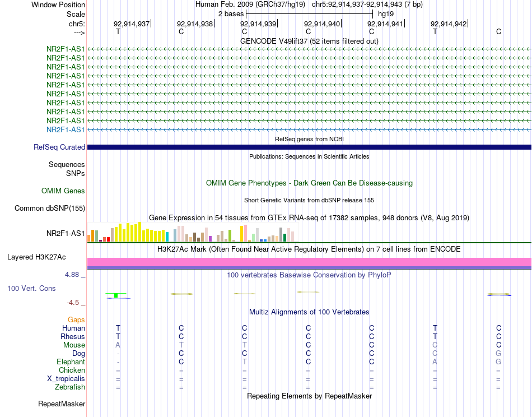This screenshot has height=417, width=532.
Task: Click the orange Gaps label
Action: point(76,319)
